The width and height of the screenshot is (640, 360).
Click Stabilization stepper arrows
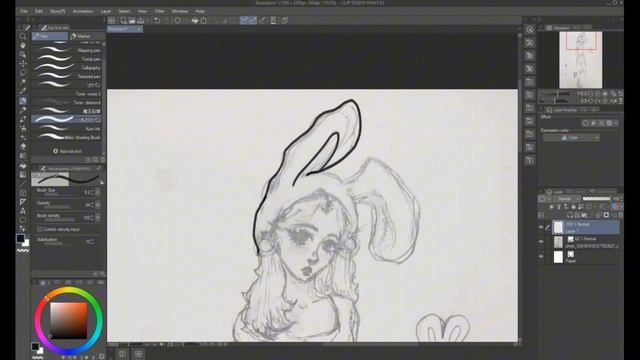coord(92,242)
